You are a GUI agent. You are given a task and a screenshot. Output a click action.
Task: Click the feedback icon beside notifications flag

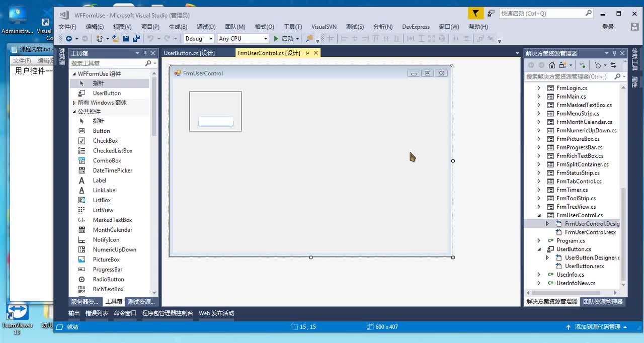coord(491,14)
